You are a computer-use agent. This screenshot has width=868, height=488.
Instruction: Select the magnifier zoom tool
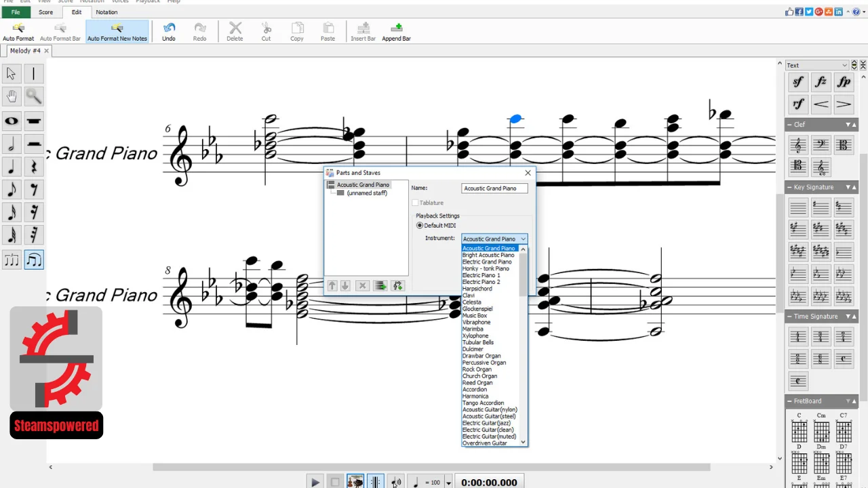[34, 96]
